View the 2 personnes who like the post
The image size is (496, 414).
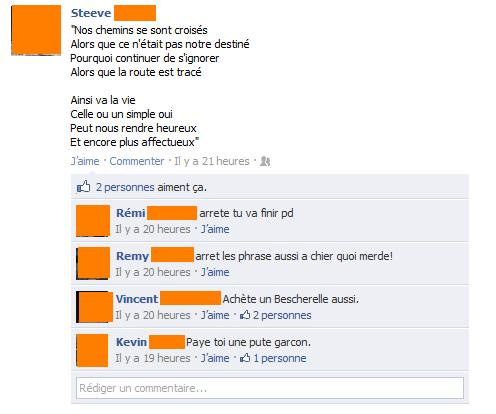(125, 187)
